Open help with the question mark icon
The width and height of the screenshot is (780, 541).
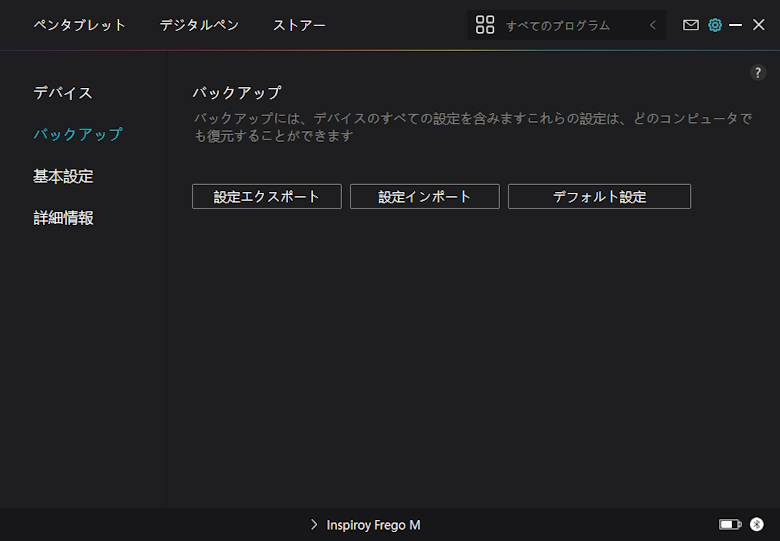[758, 73]
